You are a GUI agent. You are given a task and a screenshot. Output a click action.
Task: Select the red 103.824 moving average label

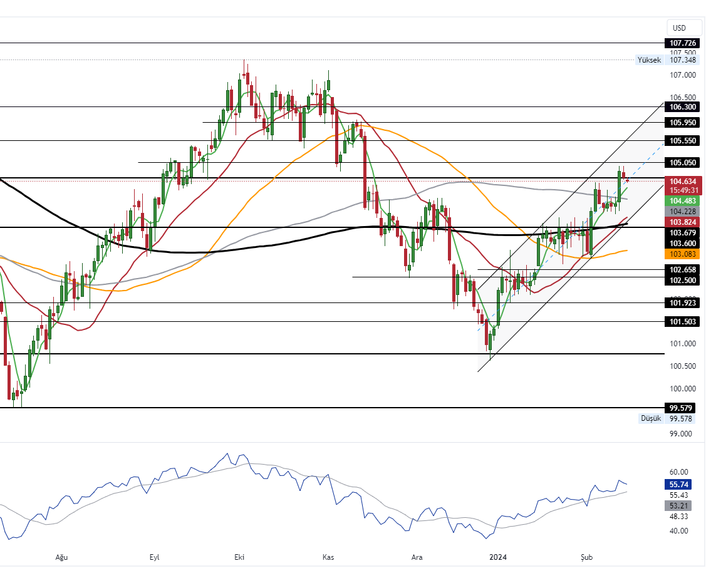coord(682,222)
